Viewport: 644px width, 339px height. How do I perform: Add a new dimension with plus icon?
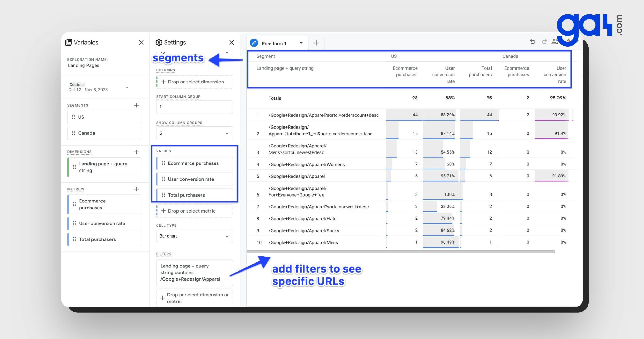click(136, 152)
